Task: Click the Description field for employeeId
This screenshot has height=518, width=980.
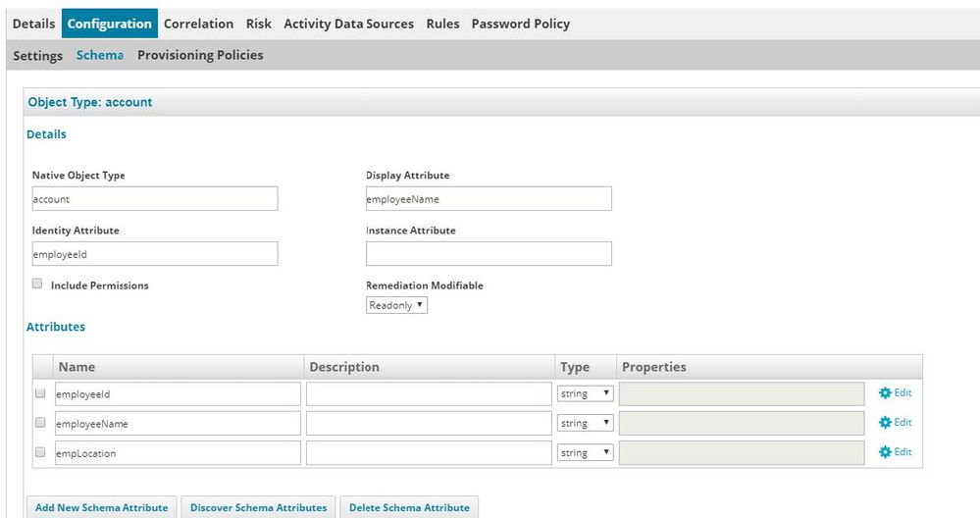Action: click(429, 394)
